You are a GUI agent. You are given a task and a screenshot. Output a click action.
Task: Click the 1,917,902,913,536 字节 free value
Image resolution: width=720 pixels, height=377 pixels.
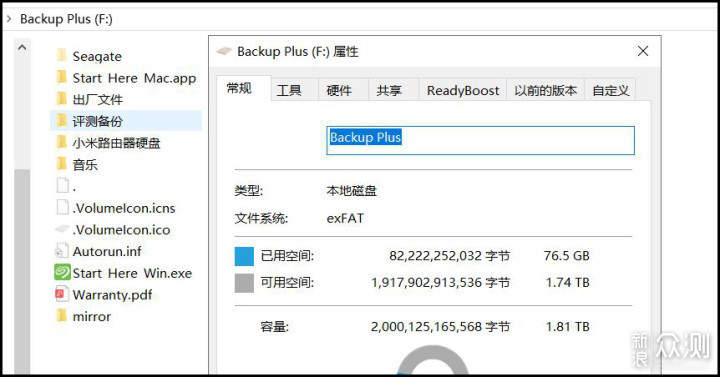[x=440, y=282]
